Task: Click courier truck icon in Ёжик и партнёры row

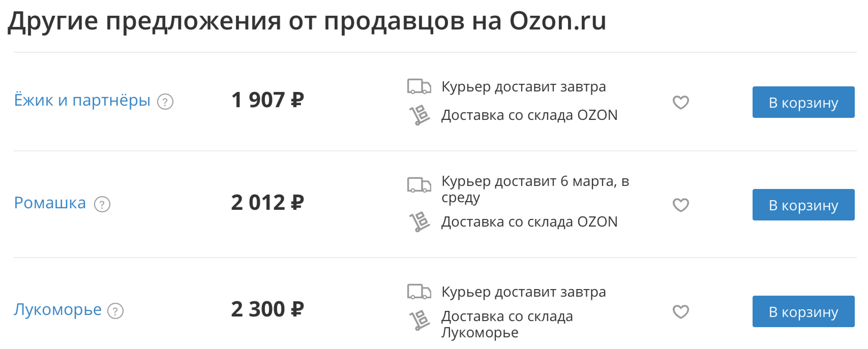Action: [419, 86]
